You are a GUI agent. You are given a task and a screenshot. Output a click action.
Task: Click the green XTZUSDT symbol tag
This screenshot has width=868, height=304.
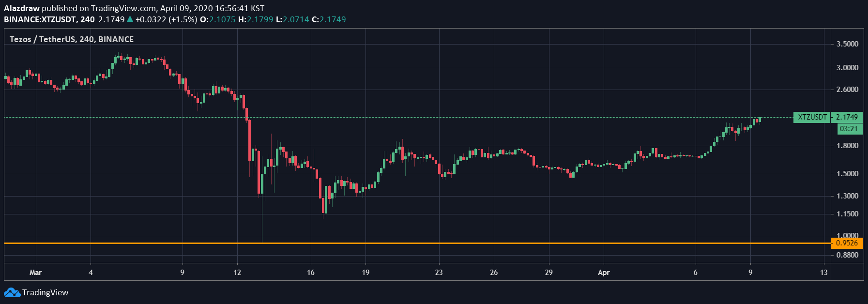812,117
